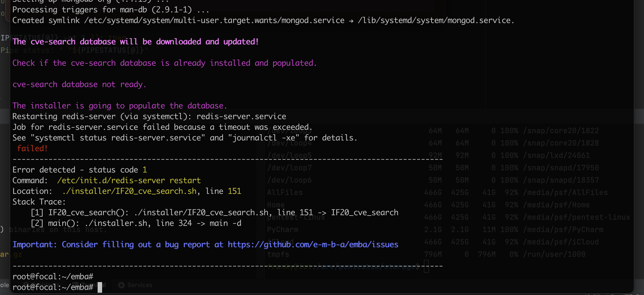Click '/snap/core20/1822' in the background terminal

point(561,131)
